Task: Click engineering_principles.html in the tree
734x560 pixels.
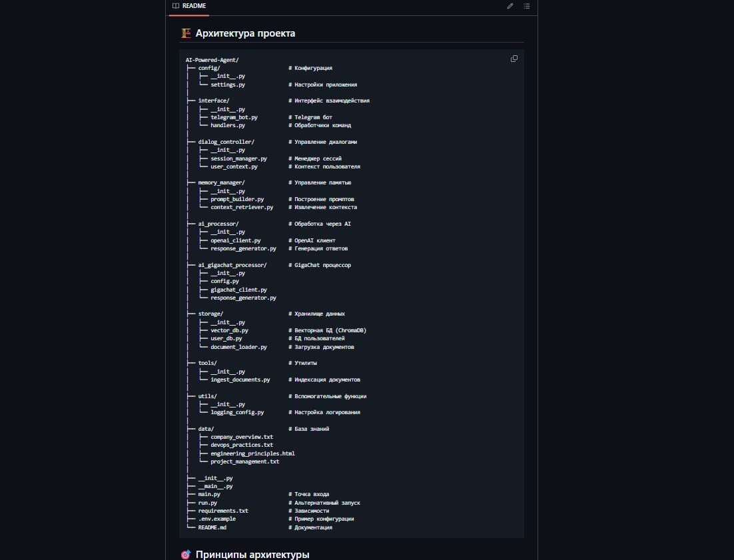Action: coord(252,453)
